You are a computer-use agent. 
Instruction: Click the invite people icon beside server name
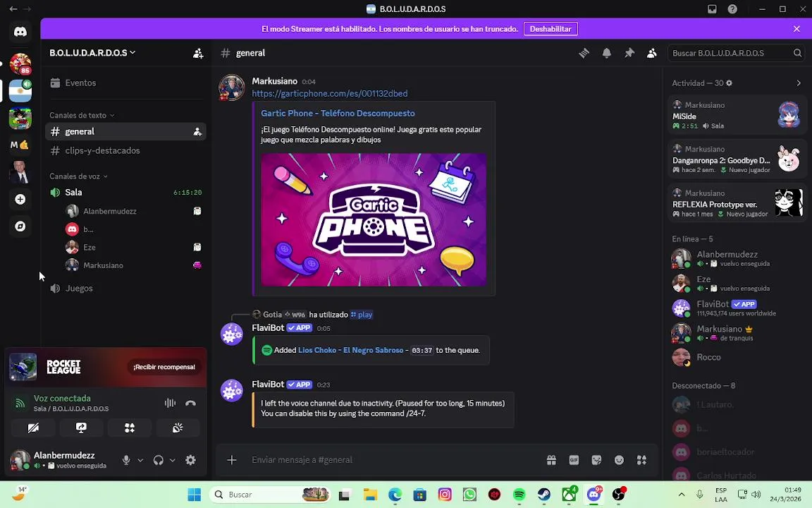[198, 54]
